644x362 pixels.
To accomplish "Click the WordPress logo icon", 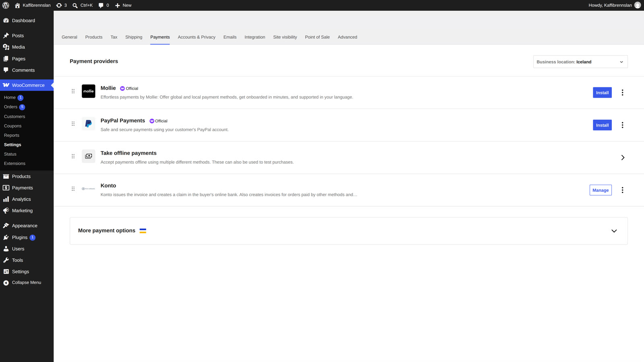I will [x=6, y=5].
